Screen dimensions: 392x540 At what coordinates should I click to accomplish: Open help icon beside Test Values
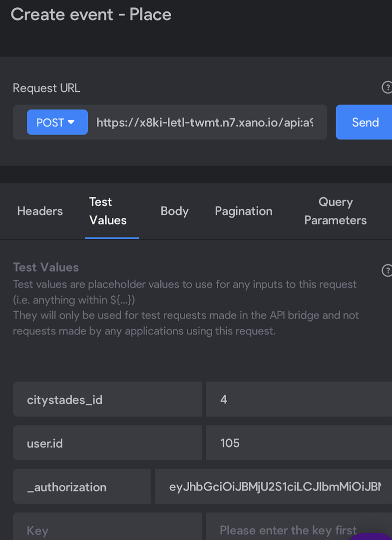387,270
